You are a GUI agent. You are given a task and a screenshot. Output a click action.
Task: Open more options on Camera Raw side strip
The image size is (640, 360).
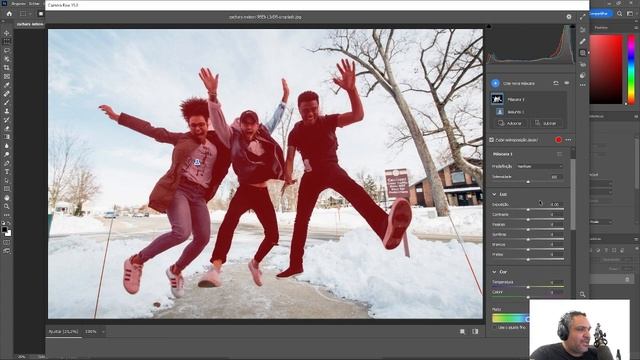(582, 85)
